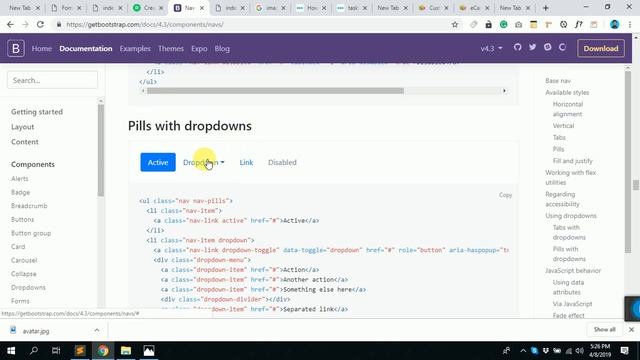Screen dimensions: 640x360
Task: Open Badge in the sidebar
Action: click(20, 192)
